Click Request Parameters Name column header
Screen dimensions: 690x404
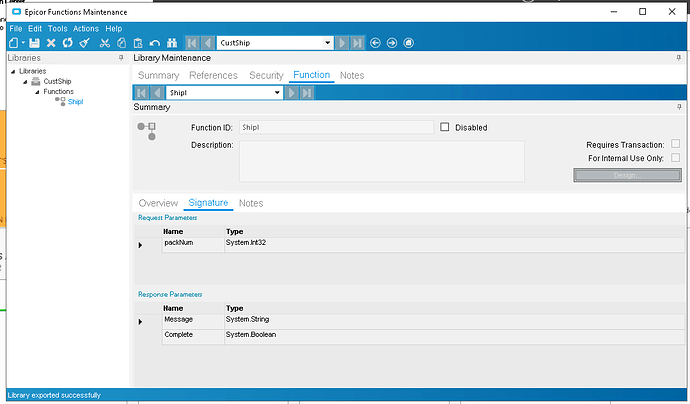pos(193,231)
